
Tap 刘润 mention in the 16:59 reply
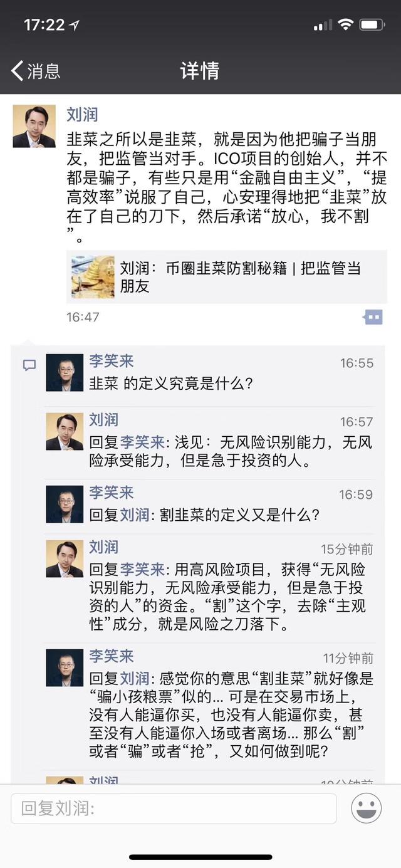click(x=134, y=515)
